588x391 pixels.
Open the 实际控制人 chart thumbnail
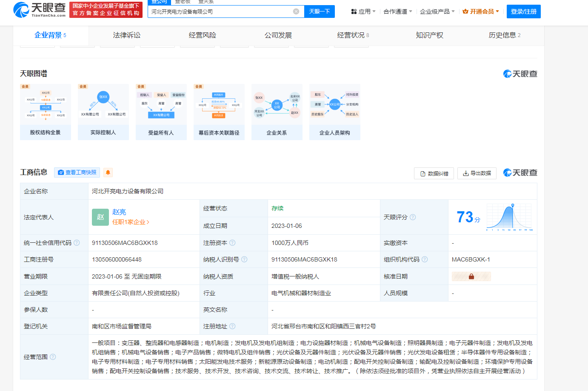103,112
